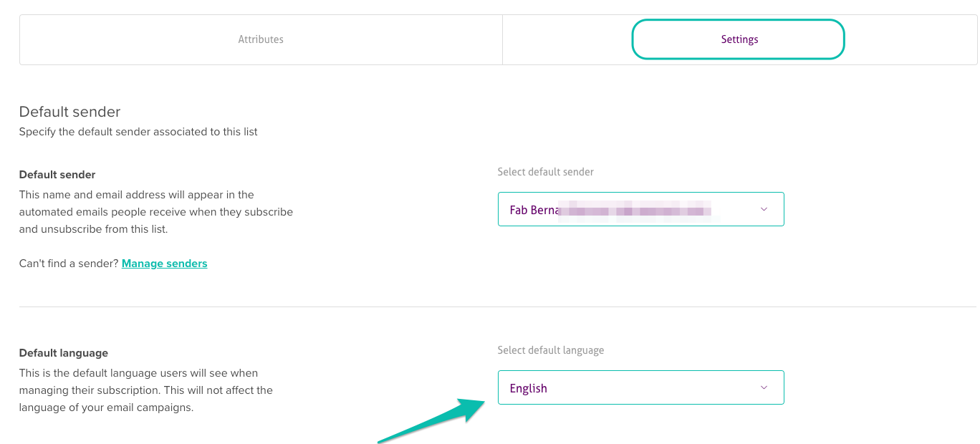Click the chevron beside English
Screen dimensions: 980x444
764,387
